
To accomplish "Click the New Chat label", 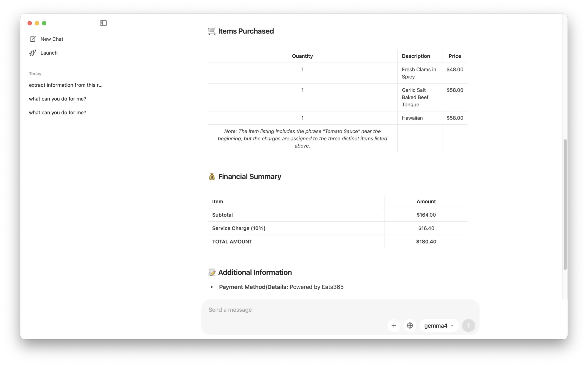I will (52, 39).
